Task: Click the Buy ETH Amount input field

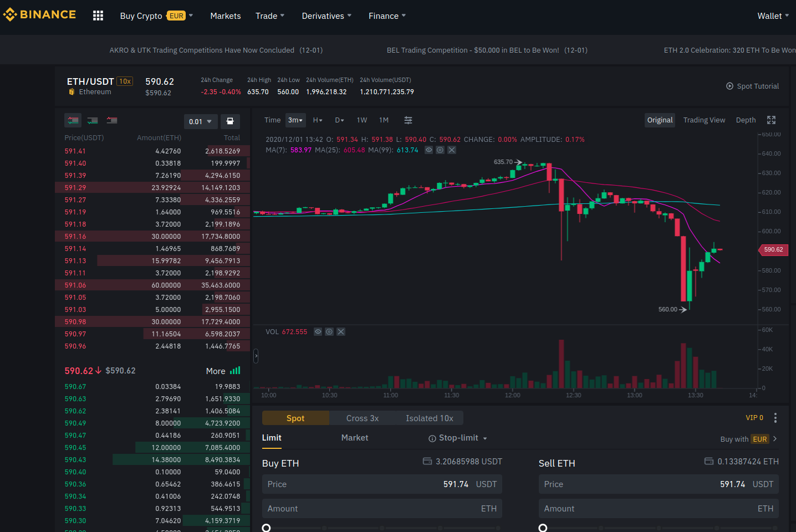Action: (x=382, y=509)
